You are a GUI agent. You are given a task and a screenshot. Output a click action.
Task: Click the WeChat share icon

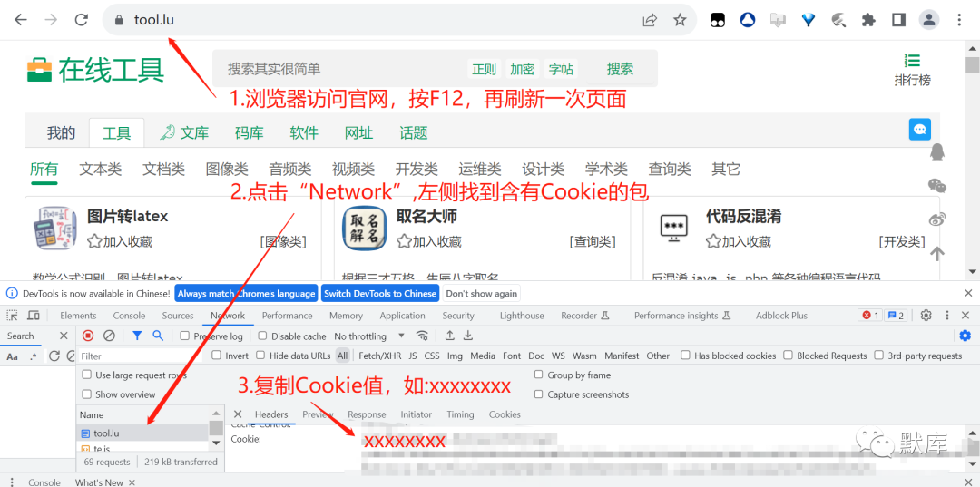click(x=936, y=185)
